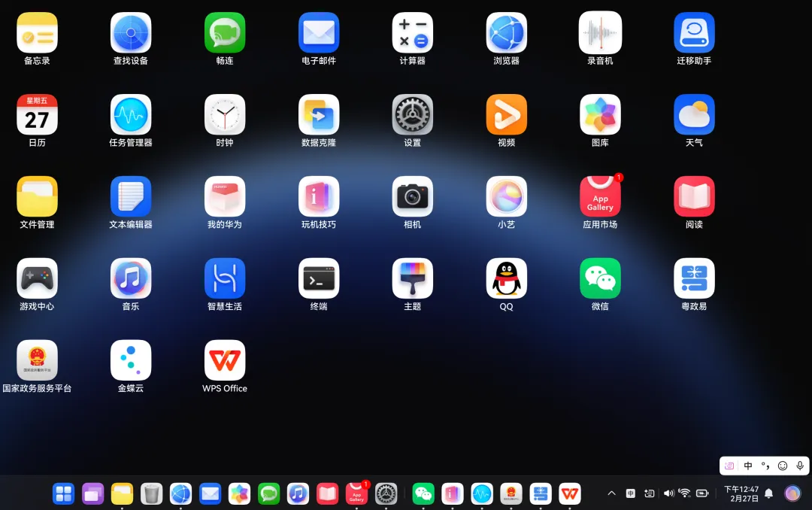Show multitasking view from the dock

(92, 494)
